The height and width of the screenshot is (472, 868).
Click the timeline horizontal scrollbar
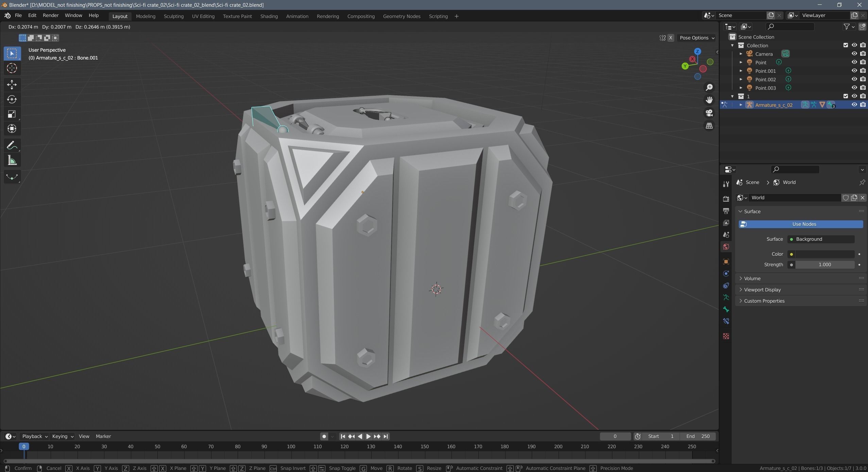(x=359, y=461)
